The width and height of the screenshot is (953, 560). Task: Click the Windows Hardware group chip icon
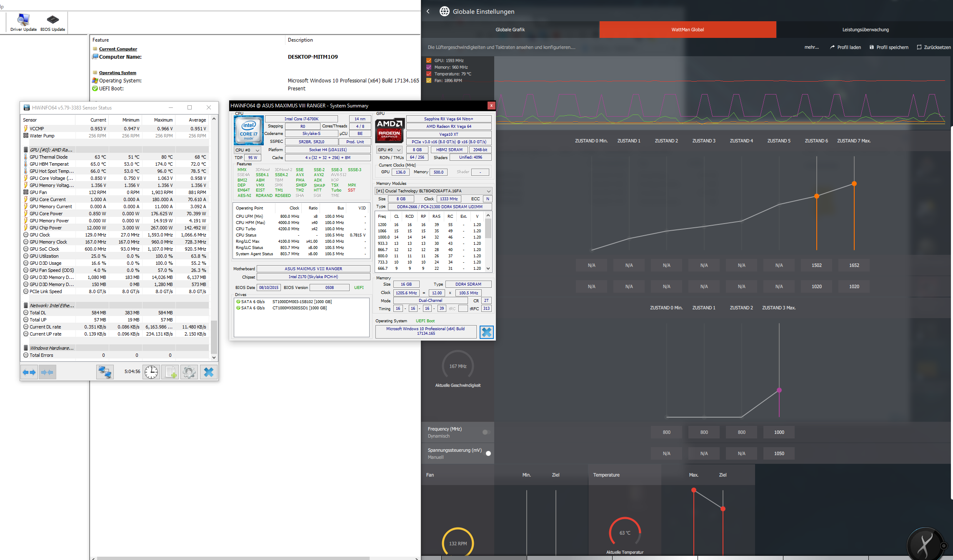coord(26,348)
